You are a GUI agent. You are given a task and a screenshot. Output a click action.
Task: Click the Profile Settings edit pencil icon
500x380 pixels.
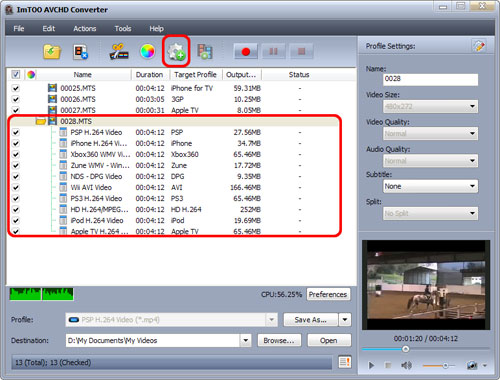tap(479, 46)
